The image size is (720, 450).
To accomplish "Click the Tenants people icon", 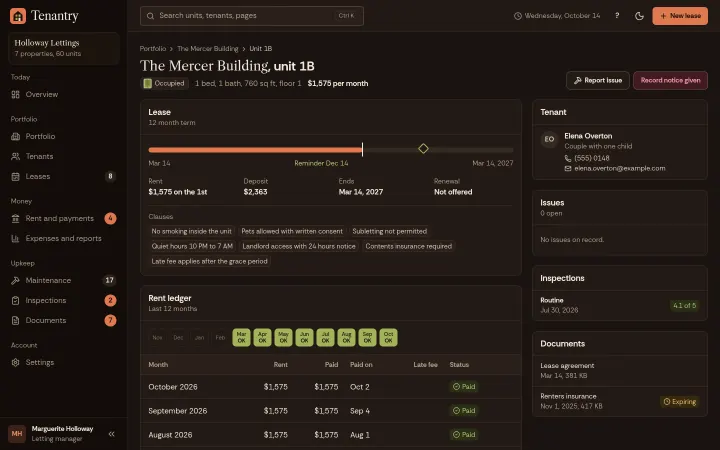I will [16, 157].
